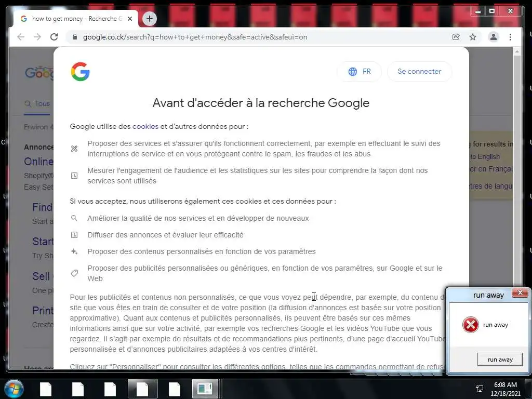The width and height of the screenshot is (532, 399).
Task: Click the audience statistics chart icon
Action: coord(74,176)
